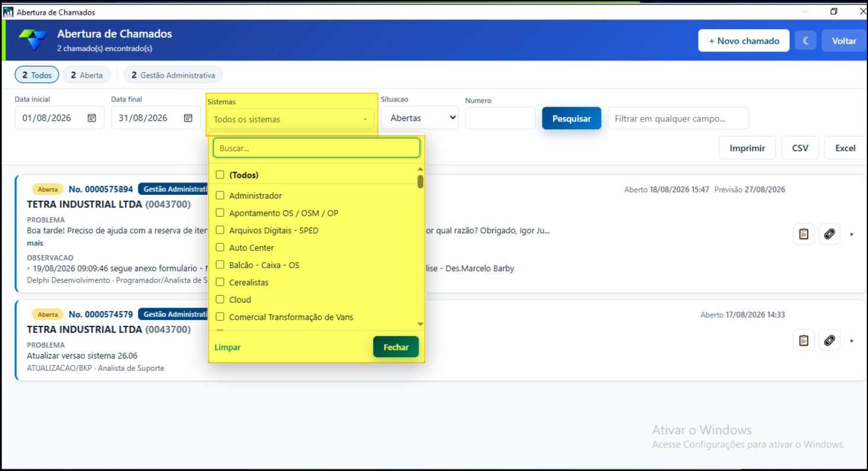Collapse the Todos os sistemas dropdown
This screenshot has width=868, height=471.
[291, 119]
